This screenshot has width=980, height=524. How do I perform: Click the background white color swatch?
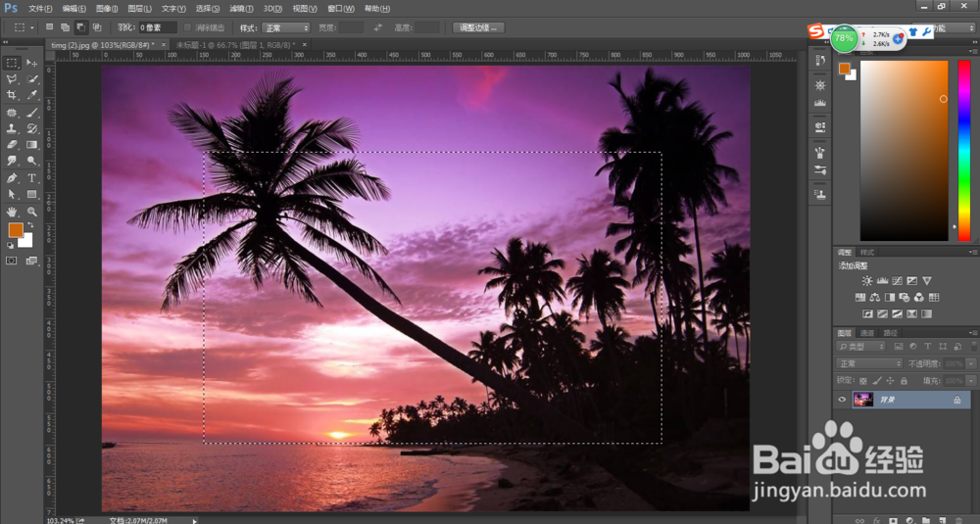point(26,242)
